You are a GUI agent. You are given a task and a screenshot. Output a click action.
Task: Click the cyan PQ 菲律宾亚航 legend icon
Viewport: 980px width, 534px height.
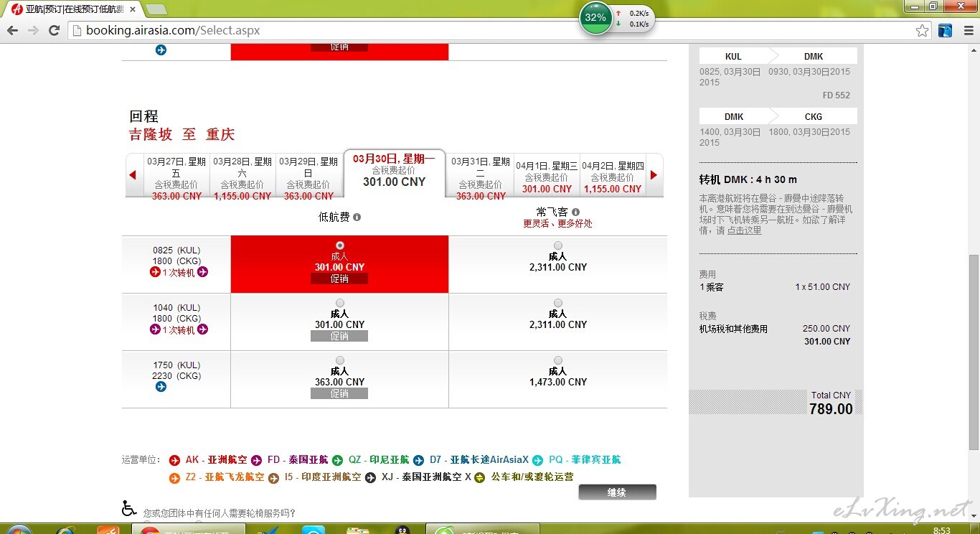tap(538, 460)
